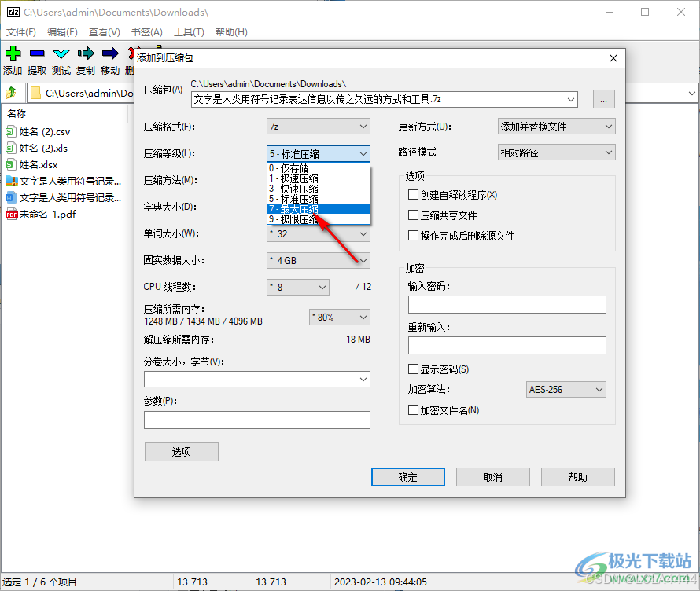Click the icon of 姓名 (2).csv file
This screenshot has width=700, height=591.
click(11, 131)
